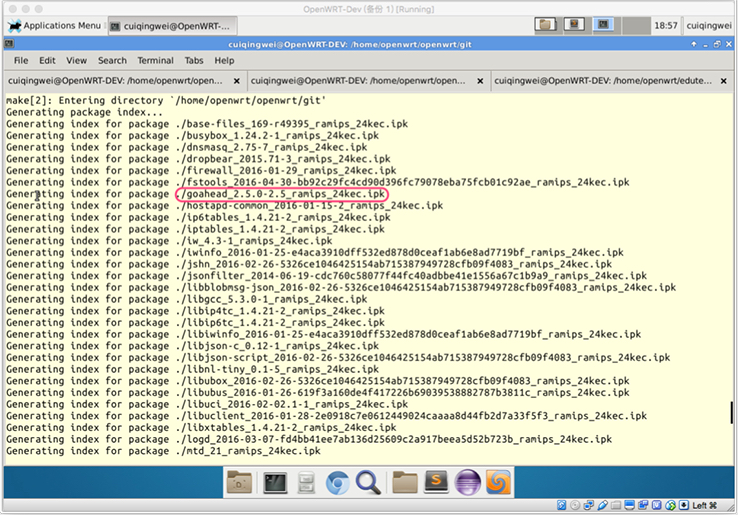Open the Terminal menu in menu bar
The height and width of the screenshot is (515, 738).
(x=155, y=60)
